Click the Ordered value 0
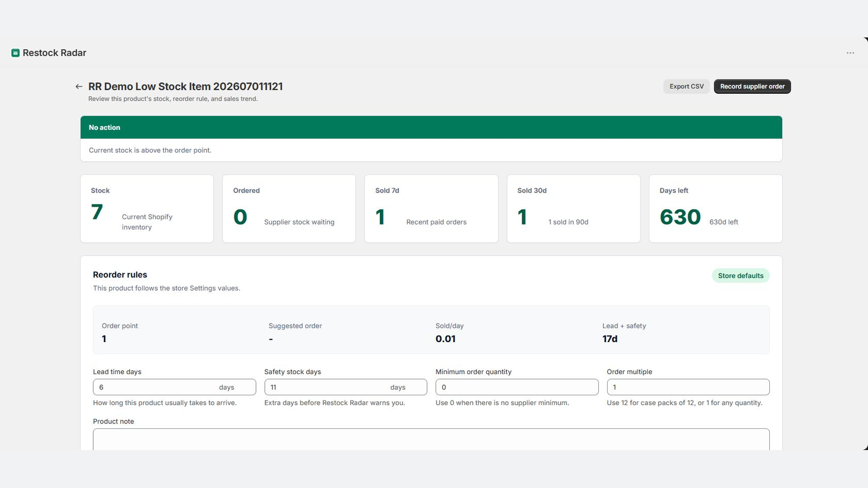Image resolution: width=868 pixels, height=488 pixels. point(240,217)
